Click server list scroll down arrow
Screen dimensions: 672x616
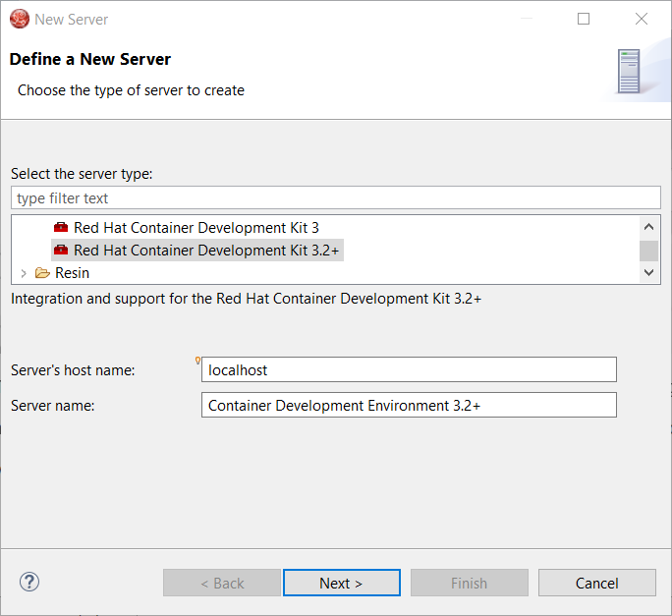click(648, 273)
